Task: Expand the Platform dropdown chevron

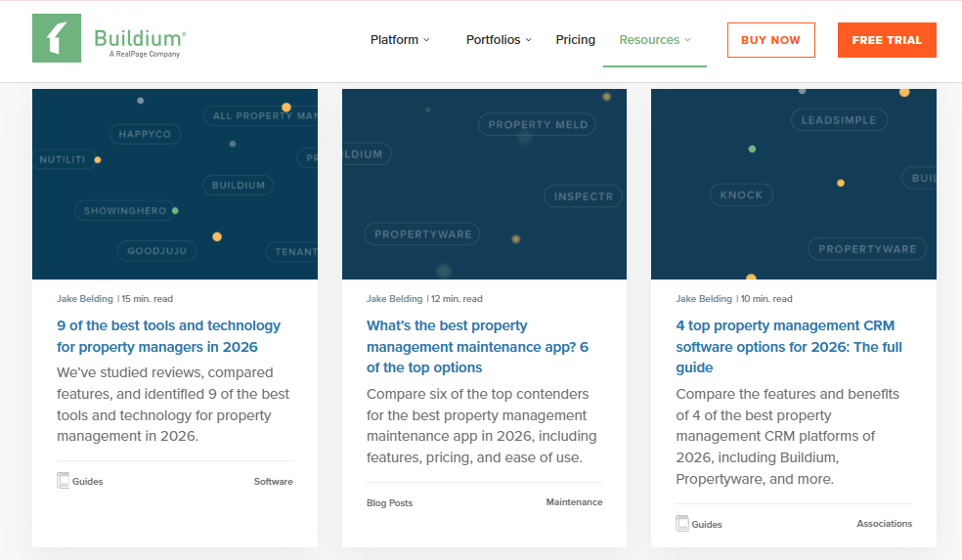Action: coord(426,40)
